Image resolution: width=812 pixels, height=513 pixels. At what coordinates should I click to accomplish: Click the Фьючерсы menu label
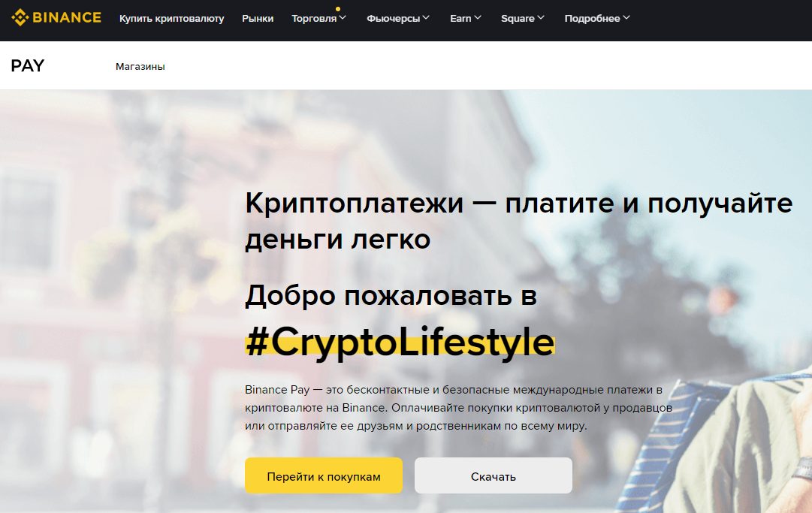tap(393, 18)
